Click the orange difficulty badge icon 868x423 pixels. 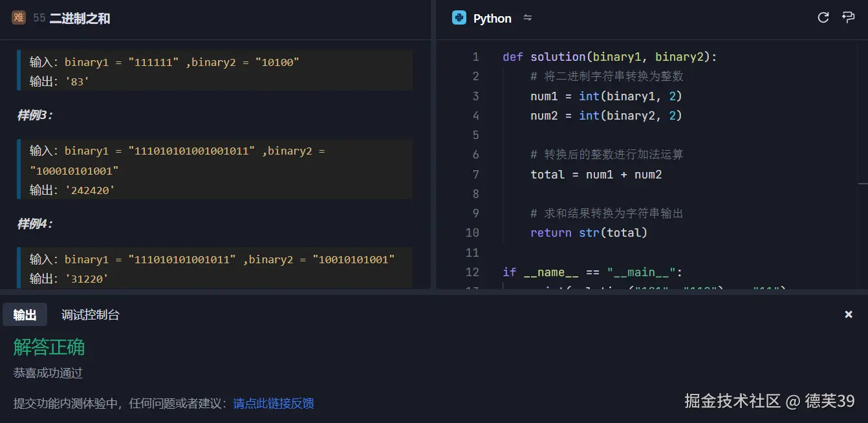[x=19, y=18]
